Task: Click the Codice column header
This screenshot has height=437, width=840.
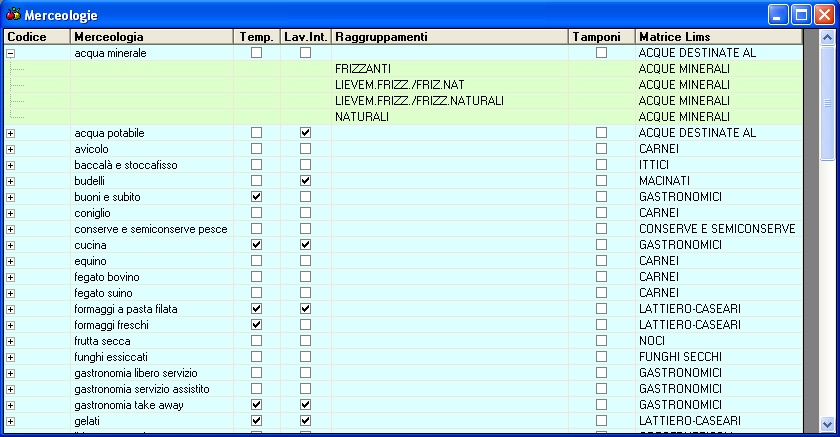Action: [x=36, y=37]
